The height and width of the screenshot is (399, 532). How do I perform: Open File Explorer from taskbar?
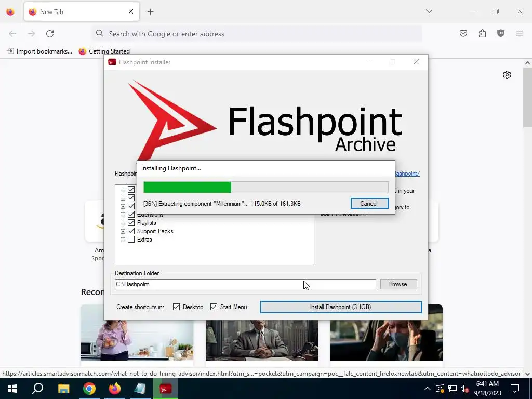[x=63, y=389]
